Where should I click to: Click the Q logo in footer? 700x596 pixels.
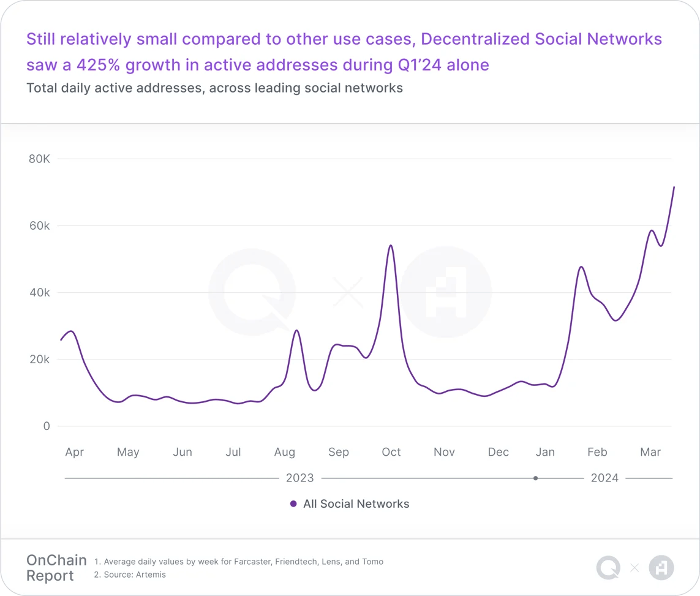[608, 568]
